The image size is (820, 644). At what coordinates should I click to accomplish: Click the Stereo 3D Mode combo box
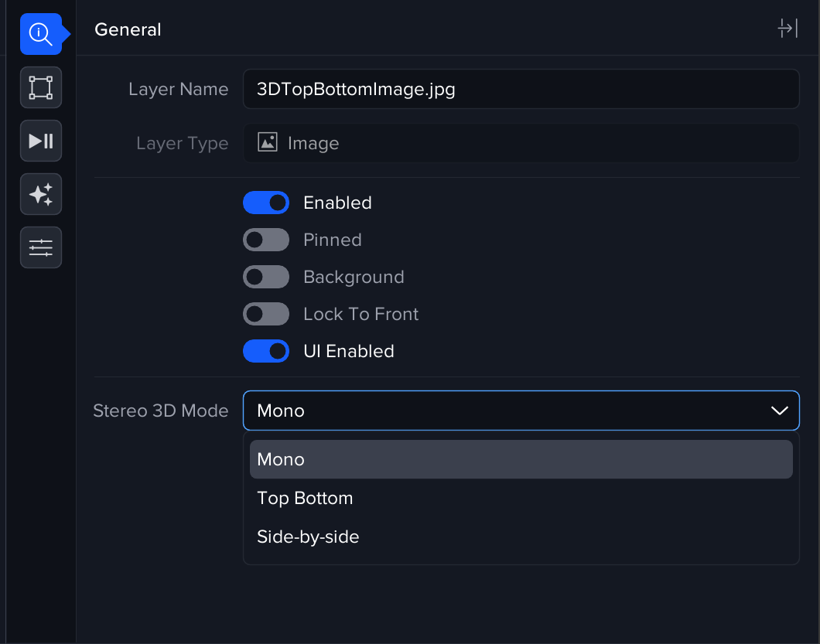[x=511, y=411]
